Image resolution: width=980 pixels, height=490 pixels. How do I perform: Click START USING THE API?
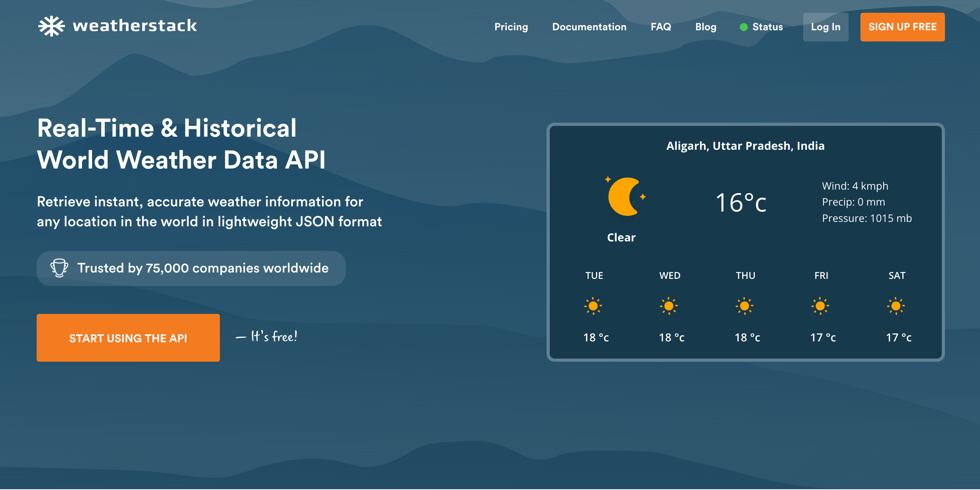pyautogui.click(x=128, y=337)
